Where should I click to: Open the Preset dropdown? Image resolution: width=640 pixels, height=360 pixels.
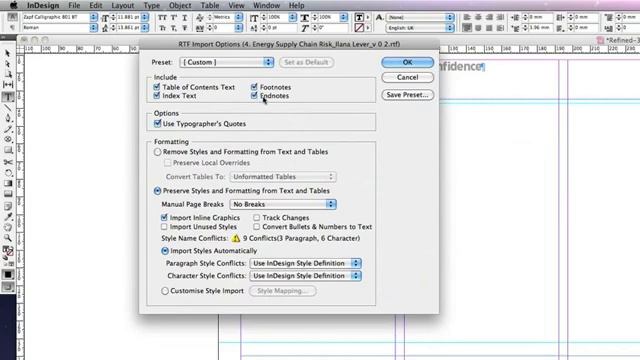pos(227,62)
